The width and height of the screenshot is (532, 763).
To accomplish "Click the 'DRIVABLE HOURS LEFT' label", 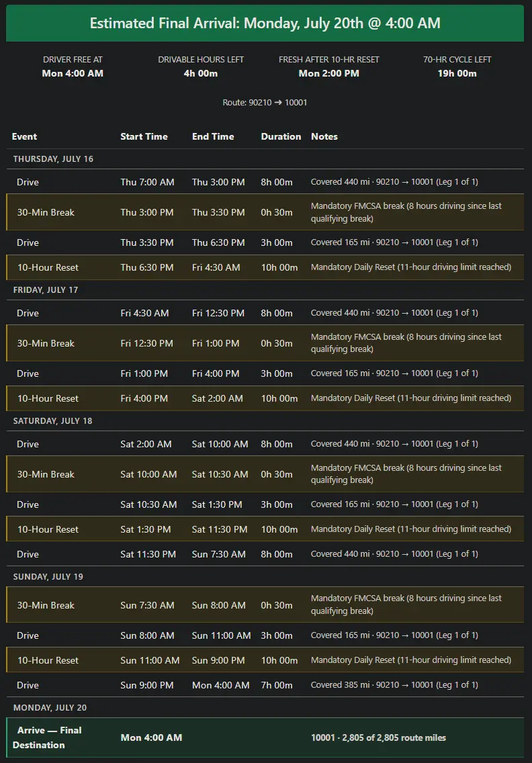I will [201, 59].
